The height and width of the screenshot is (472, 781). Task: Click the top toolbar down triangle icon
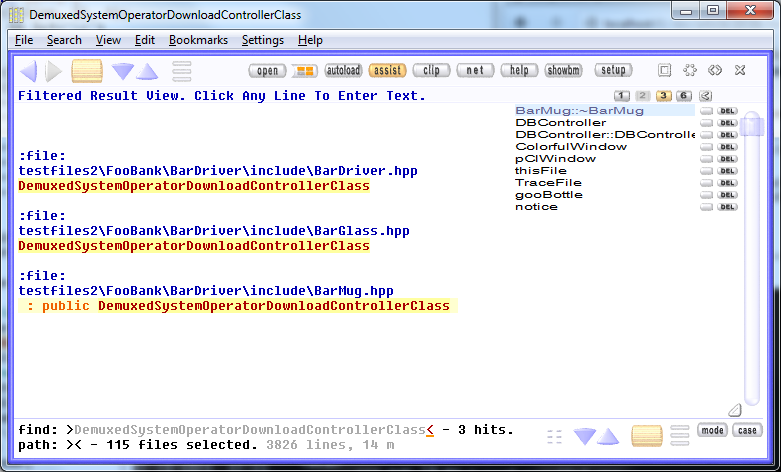tap(123, 71)
